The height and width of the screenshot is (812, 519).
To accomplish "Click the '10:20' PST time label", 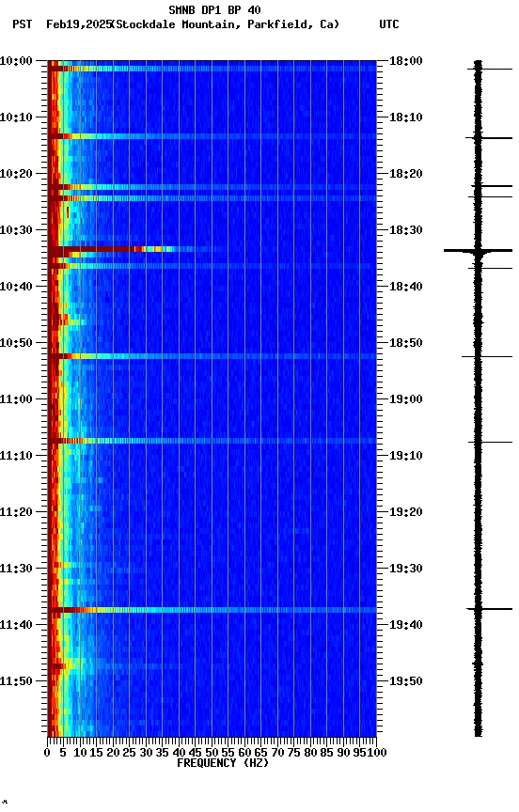I will click(16, 174).
